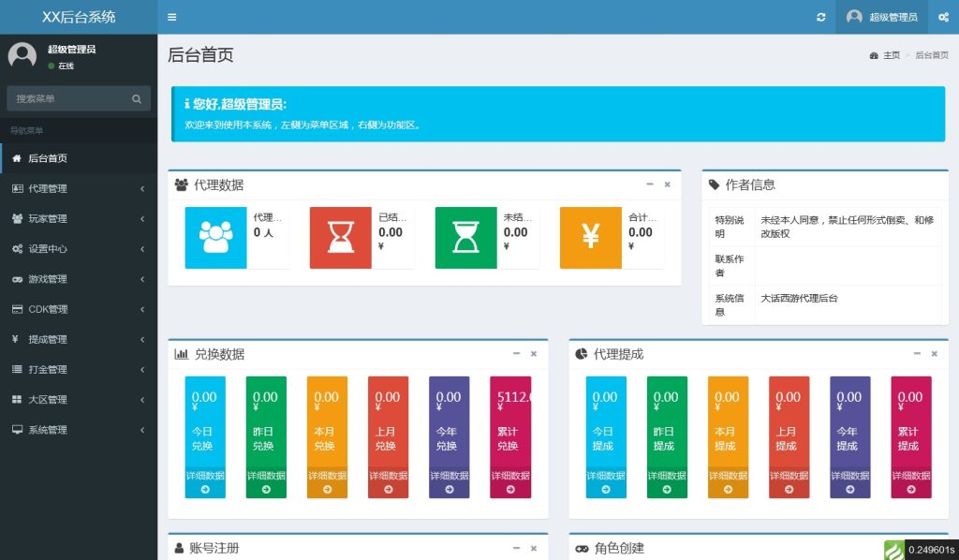Minimize the 代理提成 panel
Viewport: 959px width, 560px height.
point(917,354)
